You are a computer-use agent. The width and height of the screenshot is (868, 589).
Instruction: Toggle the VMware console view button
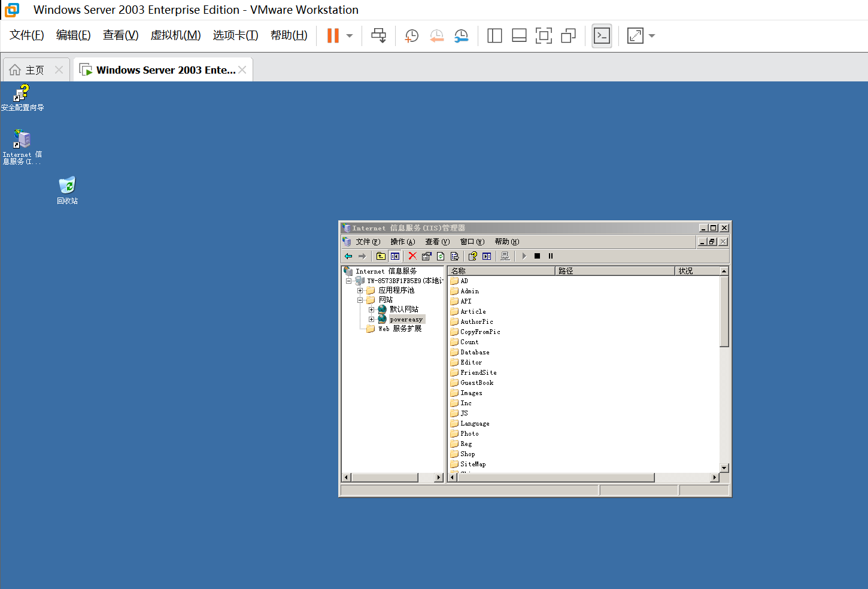point(602,36)
